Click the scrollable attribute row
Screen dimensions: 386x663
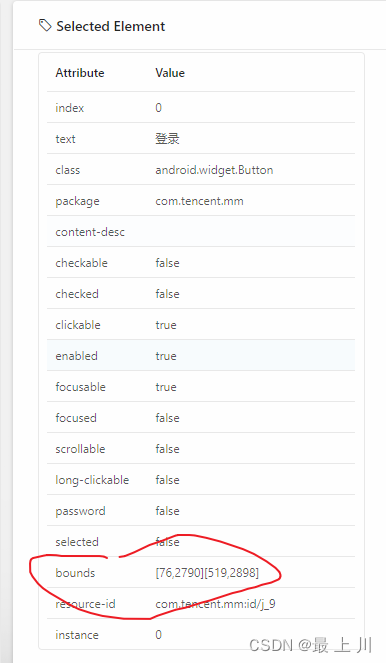[201, 449]
